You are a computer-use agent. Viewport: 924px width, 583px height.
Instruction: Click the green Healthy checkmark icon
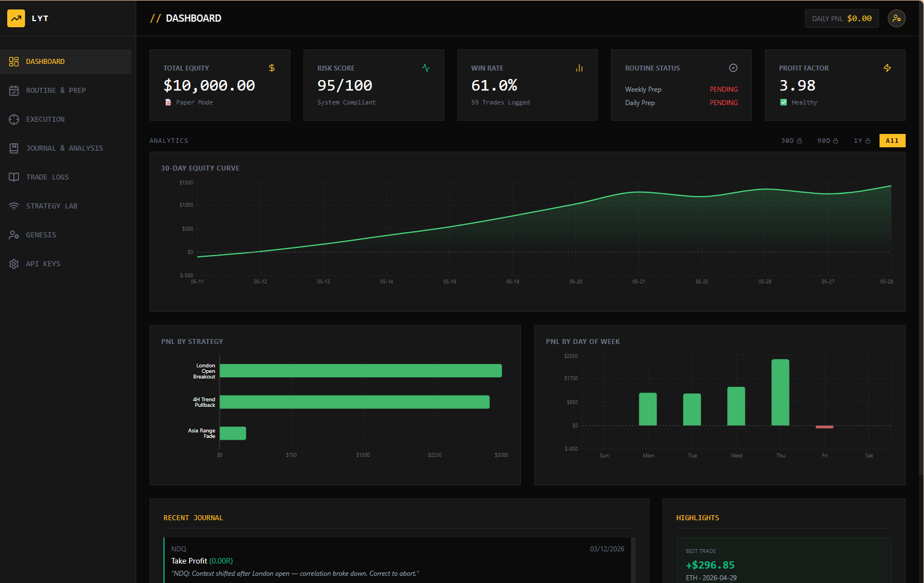(x=783, y=102)
